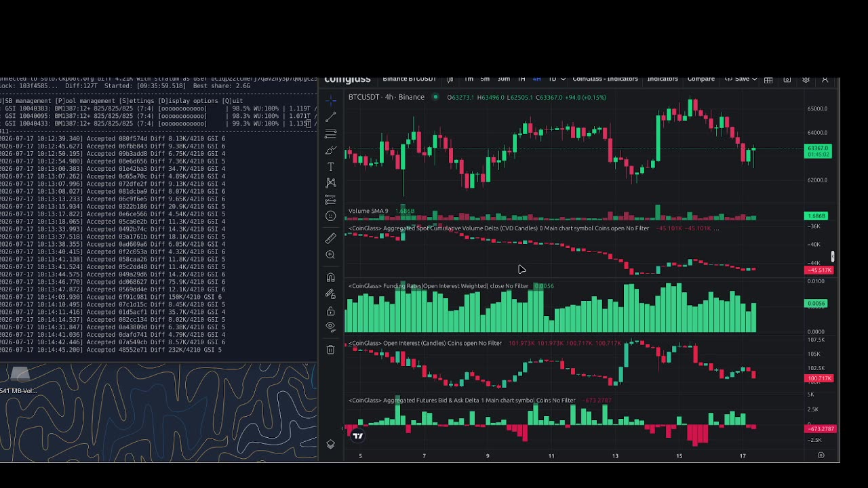Switch to the 30m timeframe

pos(504,79)
